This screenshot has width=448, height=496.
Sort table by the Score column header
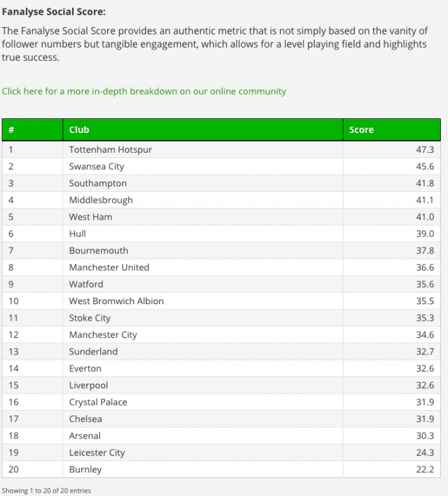click(x=392, y=130)
